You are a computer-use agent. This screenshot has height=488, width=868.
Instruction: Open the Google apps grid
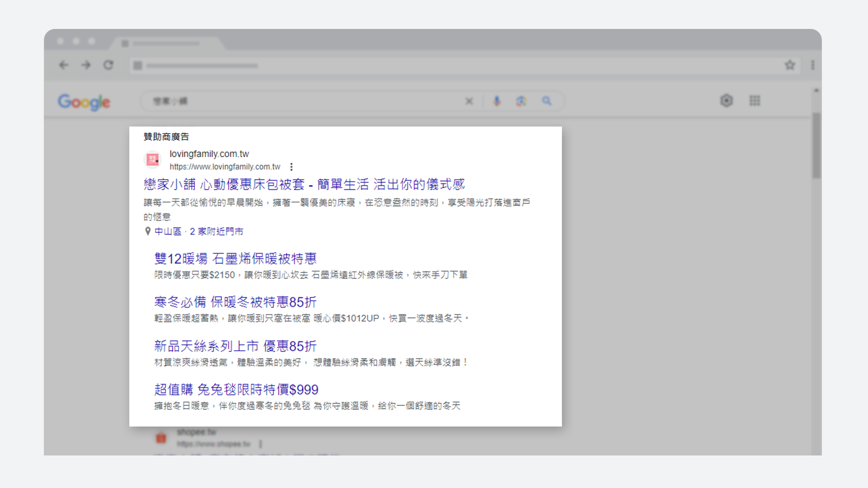coord(754,101)
